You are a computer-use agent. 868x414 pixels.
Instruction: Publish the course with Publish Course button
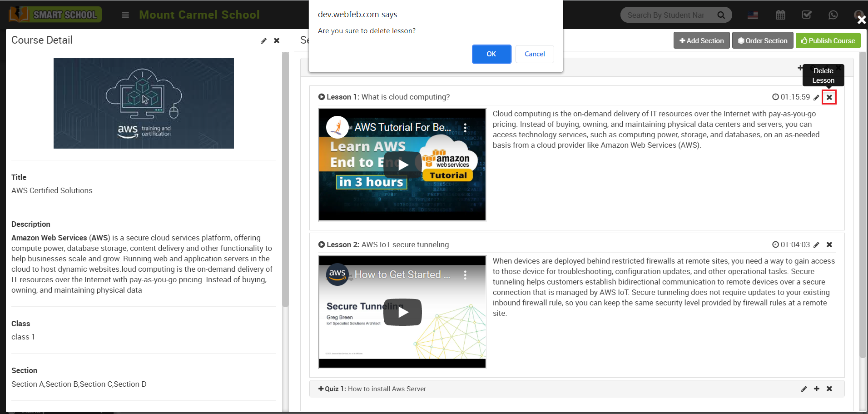pyautogui.click(x=828, y=40)
